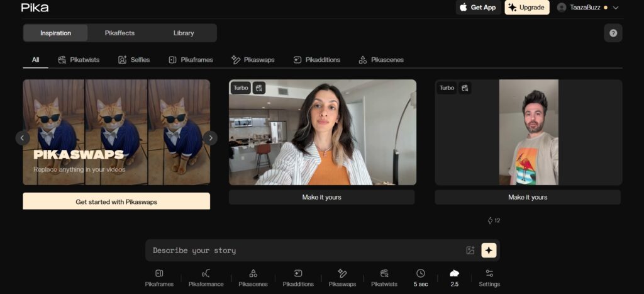
Task: Switch to the Inspiration tab
Action: pyautogui.click(x=55, y=33)
